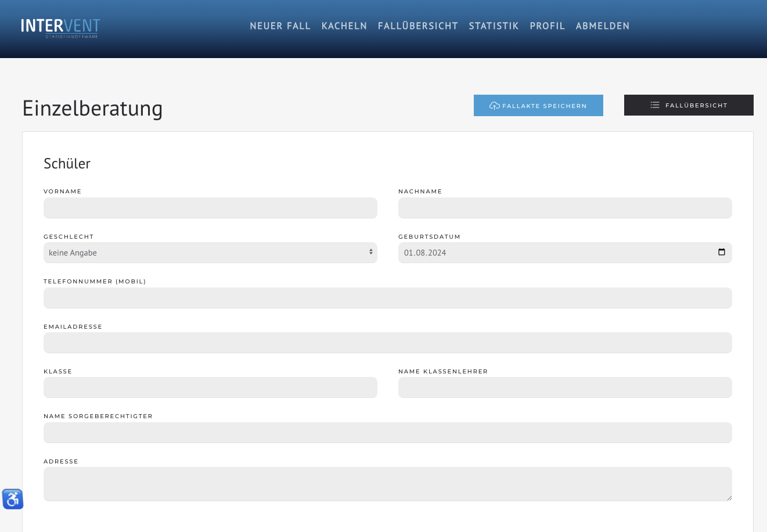Click into the Nachname field
The image size is (767, 532).
pyautogui.click(x=564, y=208)
